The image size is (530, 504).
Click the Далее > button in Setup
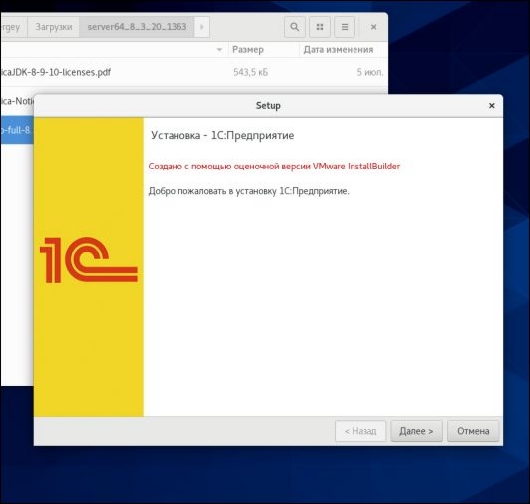pyautogui.click(x=416, y=431)
